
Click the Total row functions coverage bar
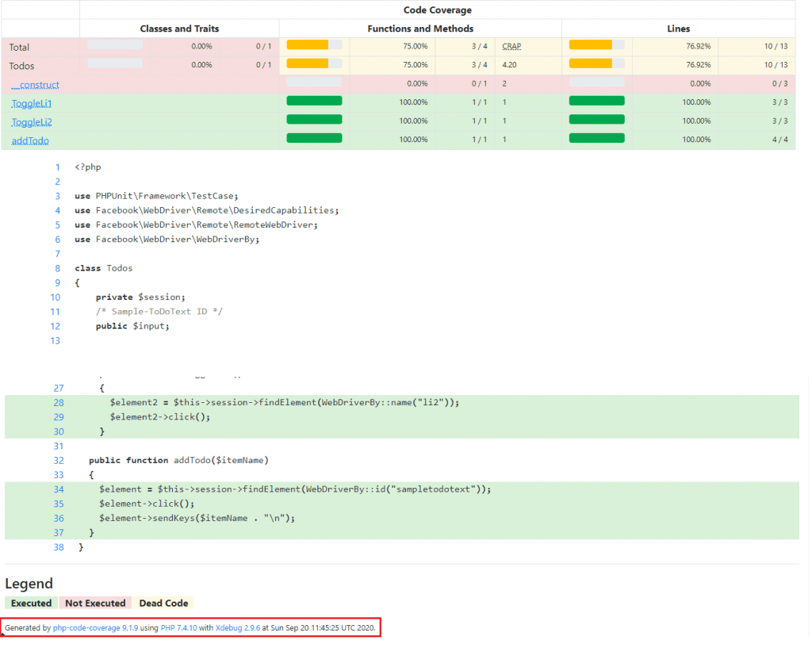click(314, 44)
